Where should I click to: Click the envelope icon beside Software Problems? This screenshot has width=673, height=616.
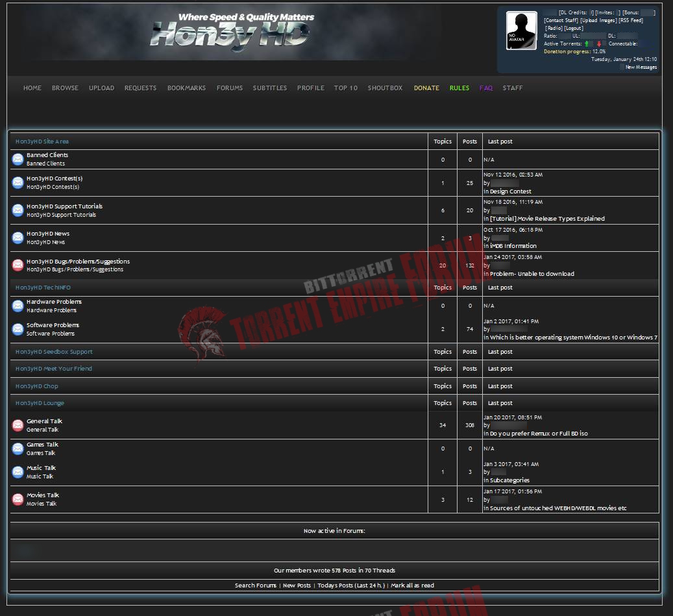(18, 329)
